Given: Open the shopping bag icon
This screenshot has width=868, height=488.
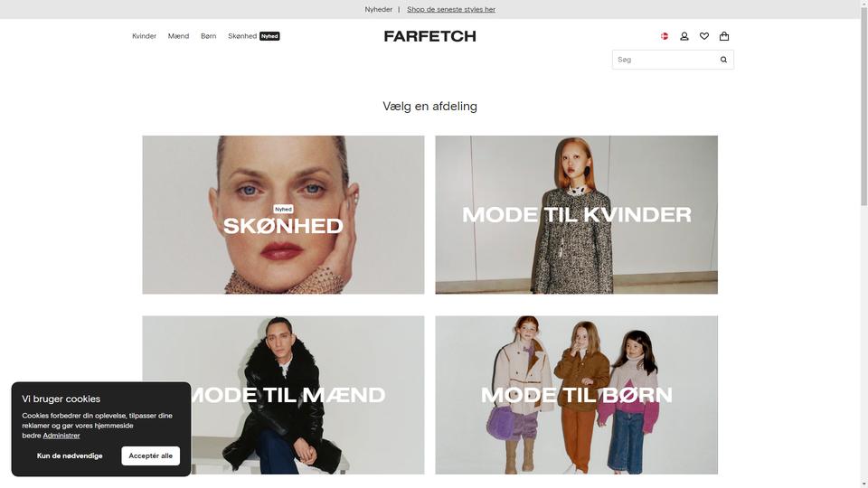Looking at the screenshot, I should tap(724, 36).
